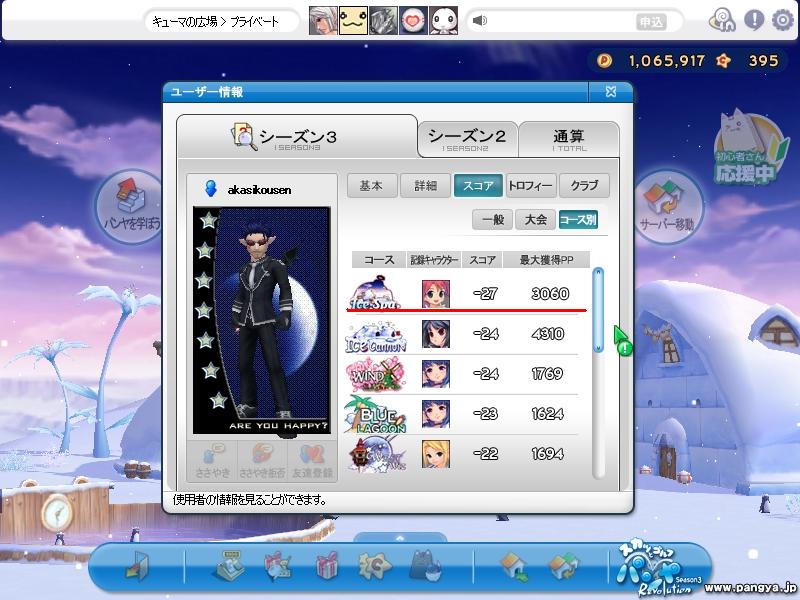Open the トロフィー trophy tab
This screenshot has height=600, width=800.
(x=531, y=186)
